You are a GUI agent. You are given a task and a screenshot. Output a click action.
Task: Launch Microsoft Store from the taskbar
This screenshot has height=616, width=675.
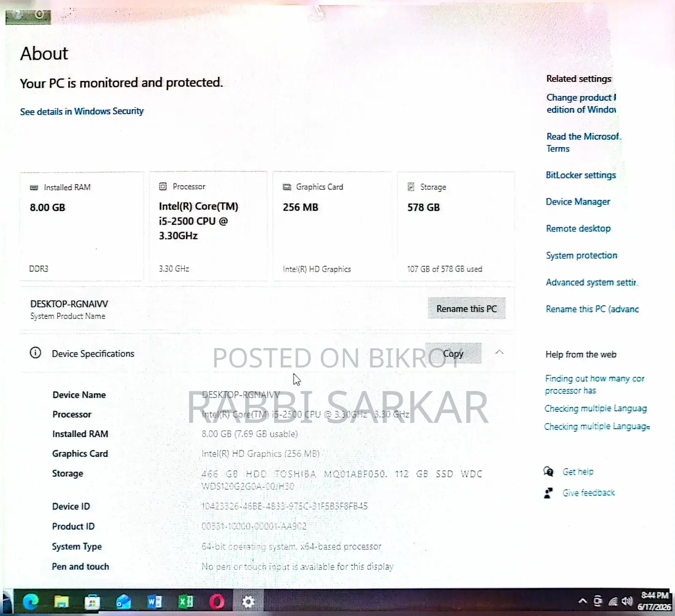click(92, 602)
